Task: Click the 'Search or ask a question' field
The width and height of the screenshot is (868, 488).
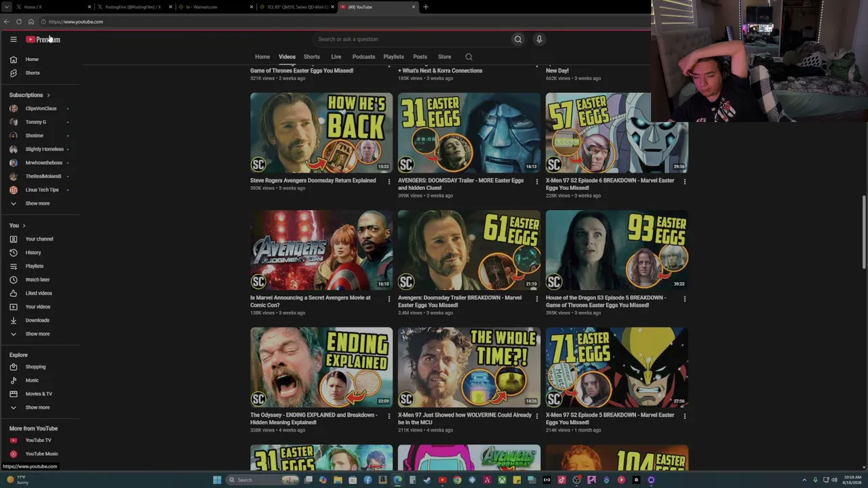Action: pos(412,39)
